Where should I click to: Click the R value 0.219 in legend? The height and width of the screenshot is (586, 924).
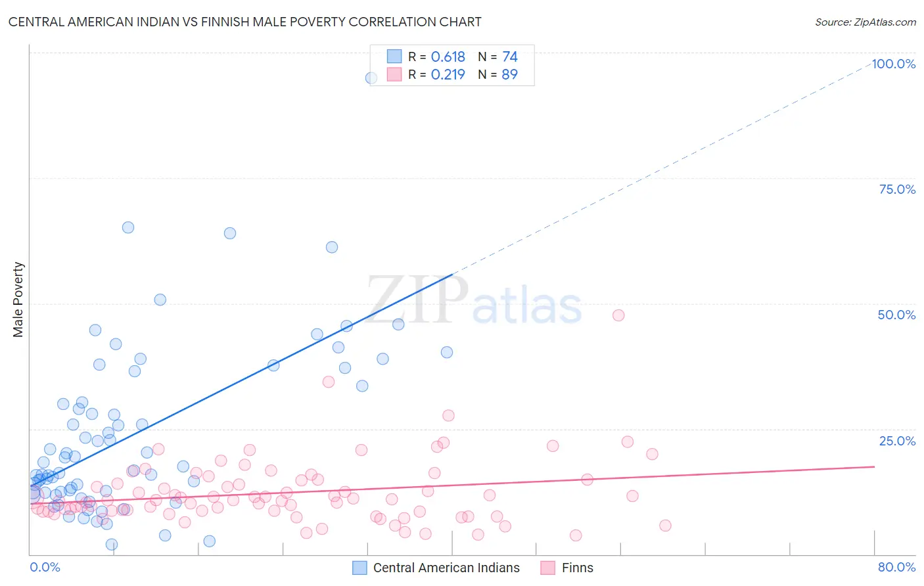448,74
